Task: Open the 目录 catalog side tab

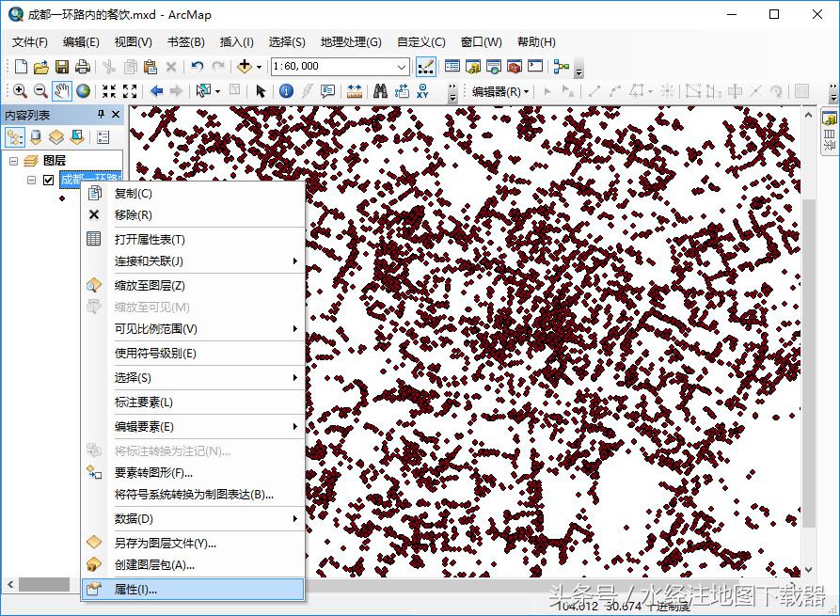Action: click(829, 134)
